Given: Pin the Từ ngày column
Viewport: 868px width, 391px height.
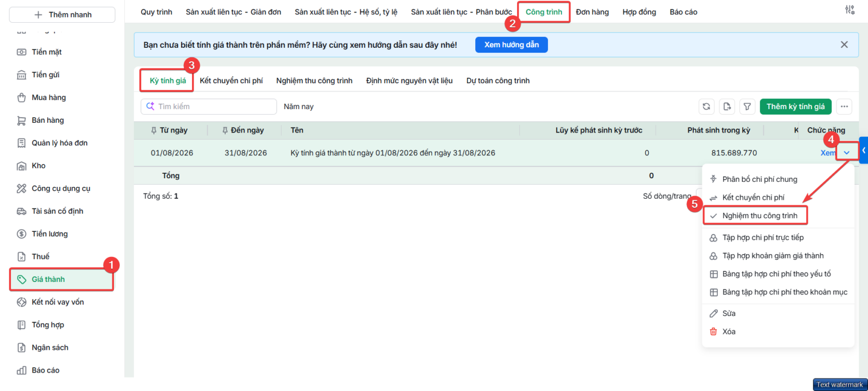Looking at the screenshot, I should (154, 130).
